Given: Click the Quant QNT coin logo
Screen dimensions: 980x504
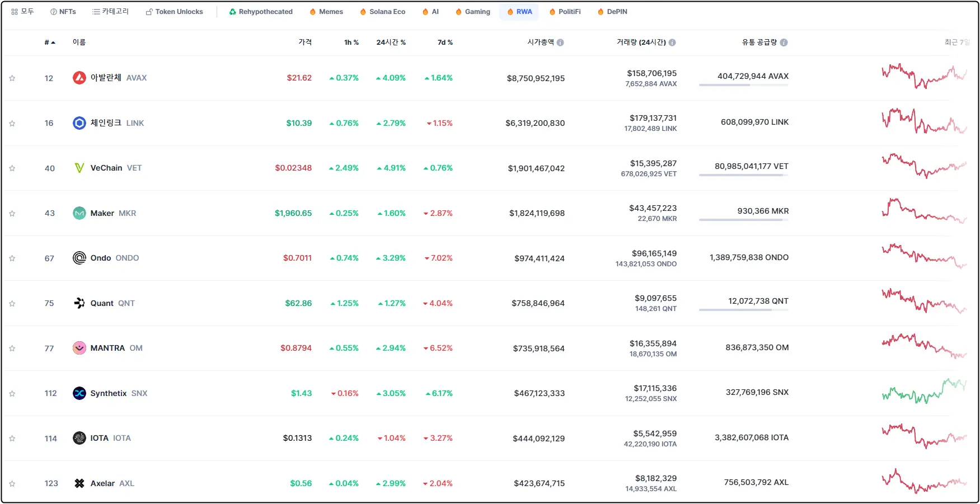Looking at the screenshot, I should tap(79, 303).
